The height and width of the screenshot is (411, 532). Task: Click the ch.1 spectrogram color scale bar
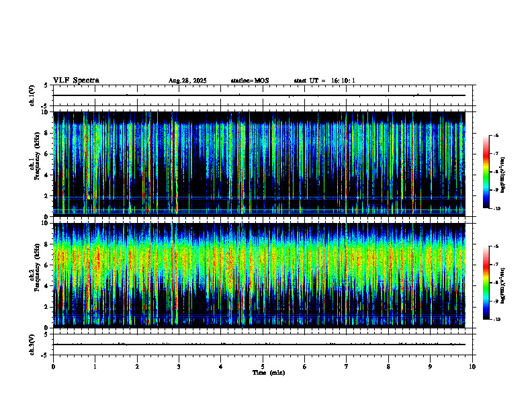486,172
